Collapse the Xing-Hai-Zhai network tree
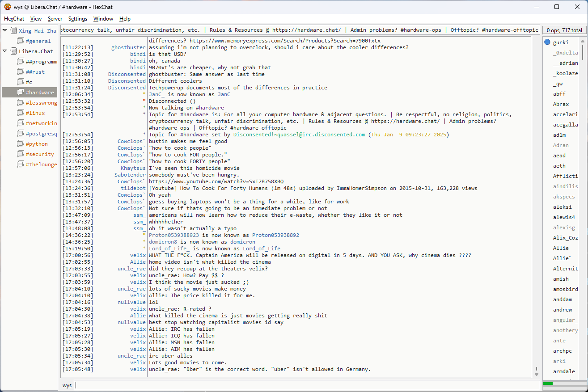588x392 pixels. pos(5,30)
